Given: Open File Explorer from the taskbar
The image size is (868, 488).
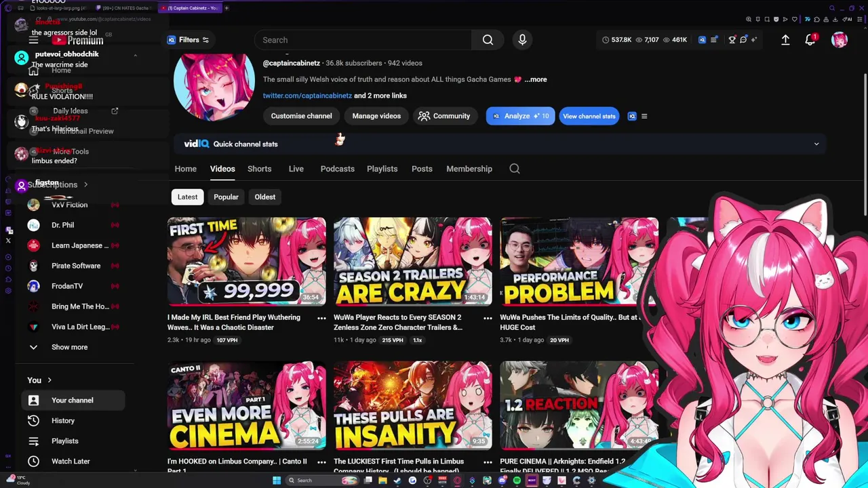Looking at the screenshot, I should [383, 481].
